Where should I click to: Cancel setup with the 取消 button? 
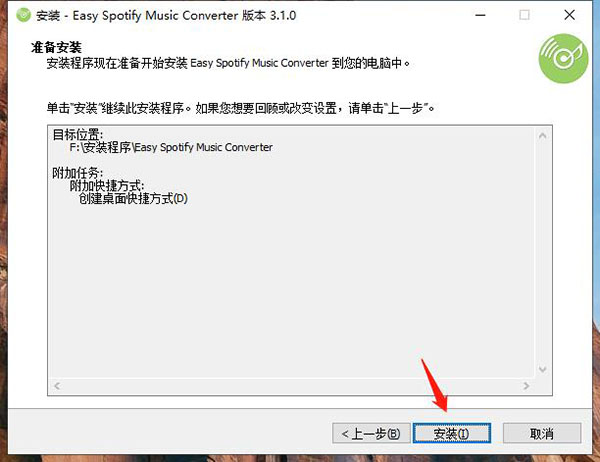click(542, 433)
